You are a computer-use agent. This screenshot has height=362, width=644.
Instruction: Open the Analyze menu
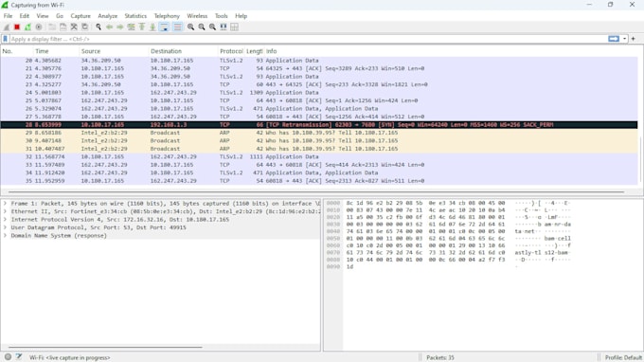click(x=108, y=16)
